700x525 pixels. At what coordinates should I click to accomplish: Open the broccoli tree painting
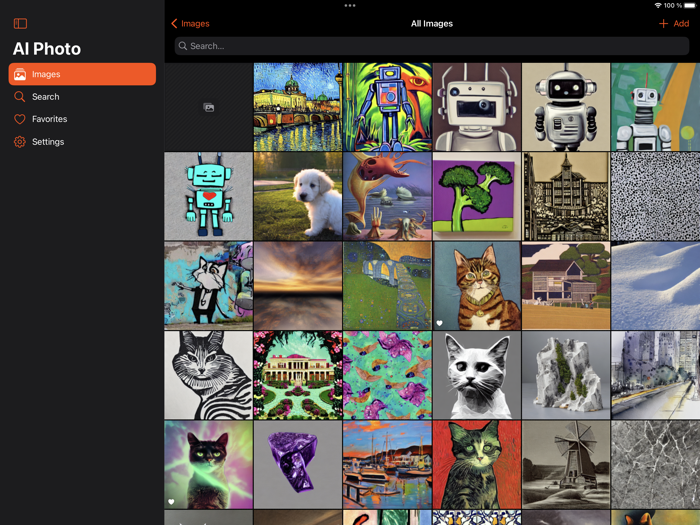pyautogui.click(x=477, y=196)
